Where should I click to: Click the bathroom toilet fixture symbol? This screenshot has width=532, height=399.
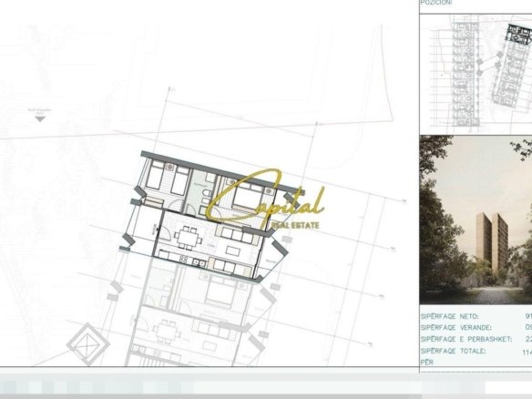[x=206, y=193]
